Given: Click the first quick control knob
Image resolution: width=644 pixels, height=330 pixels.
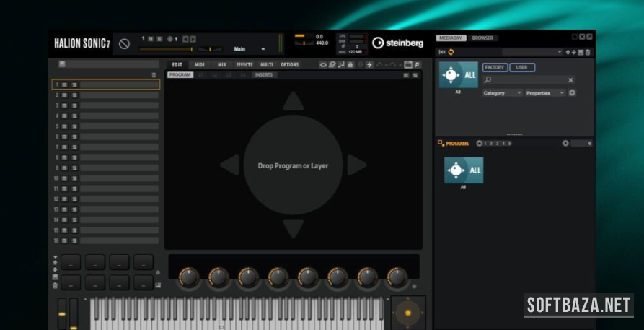Looking at the screenshot, I should click(188, 276).
